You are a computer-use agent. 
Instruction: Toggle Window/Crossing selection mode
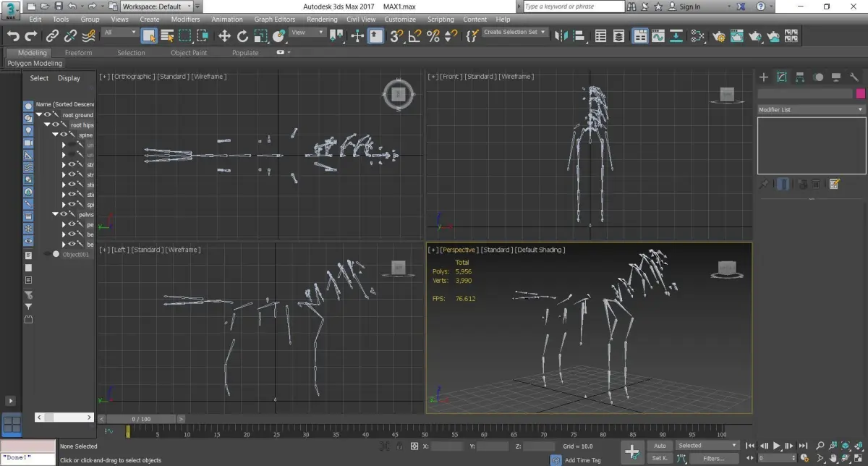tap(202, 35)
